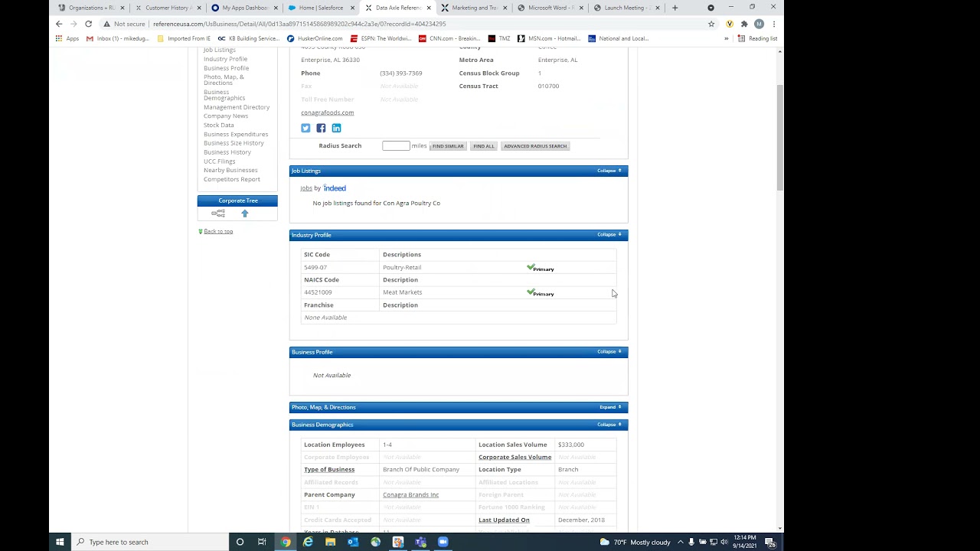The width and height of the screenshot is (980, 551).
Task: Open the conagrafoods.com website link
Action: click(327, 112)
